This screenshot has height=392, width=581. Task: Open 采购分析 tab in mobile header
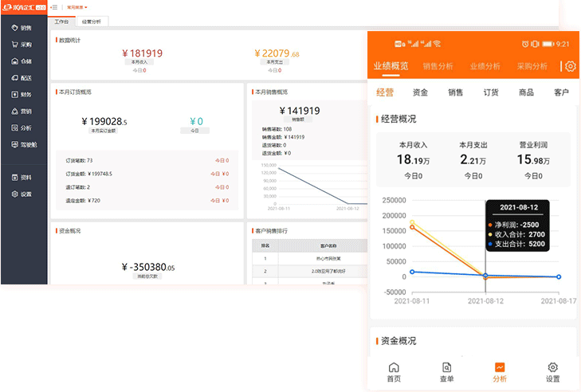[x=532, y=67]
